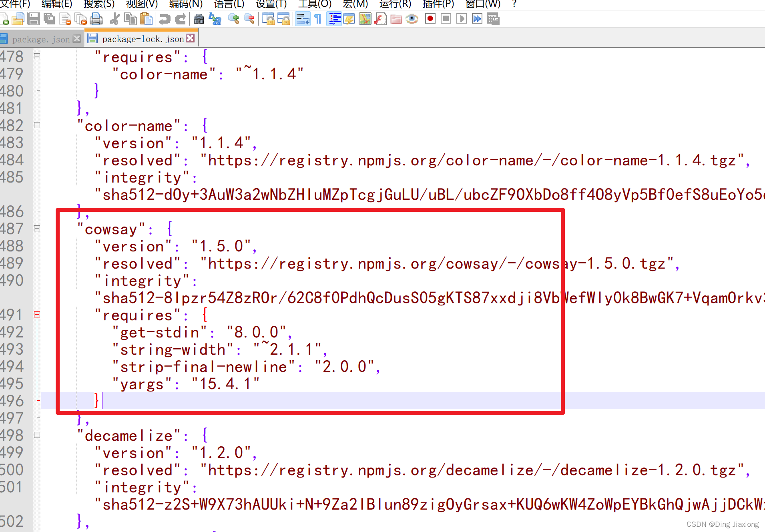
Task: Open the Document Map panel icon
Action: pyautogui.click(x=365, y=19)
